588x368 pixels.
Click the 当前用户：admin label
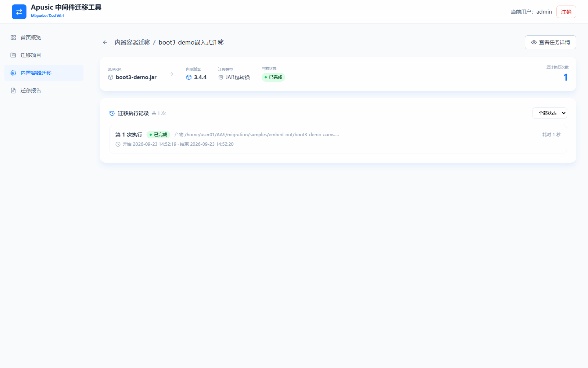tap(531, 12)
